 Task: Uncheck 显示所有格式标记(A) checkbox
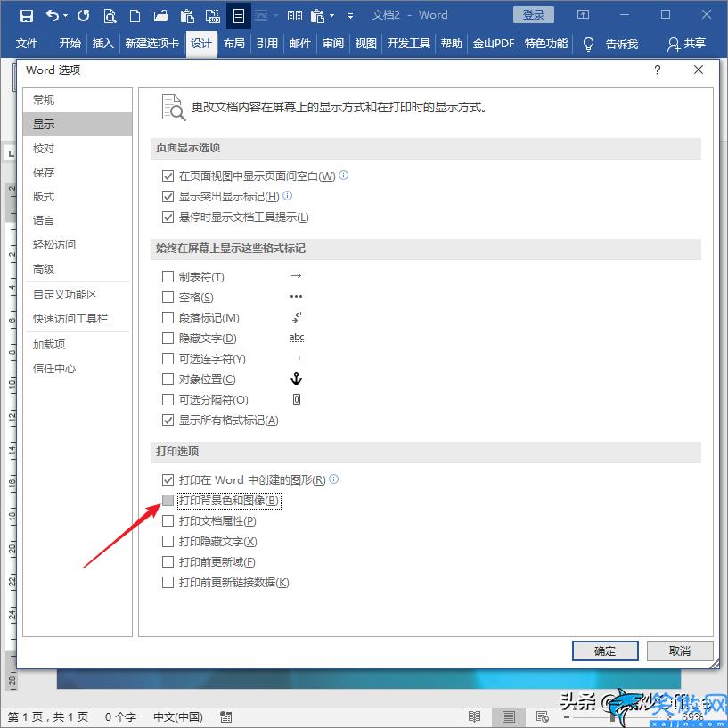tap(168, 421)
